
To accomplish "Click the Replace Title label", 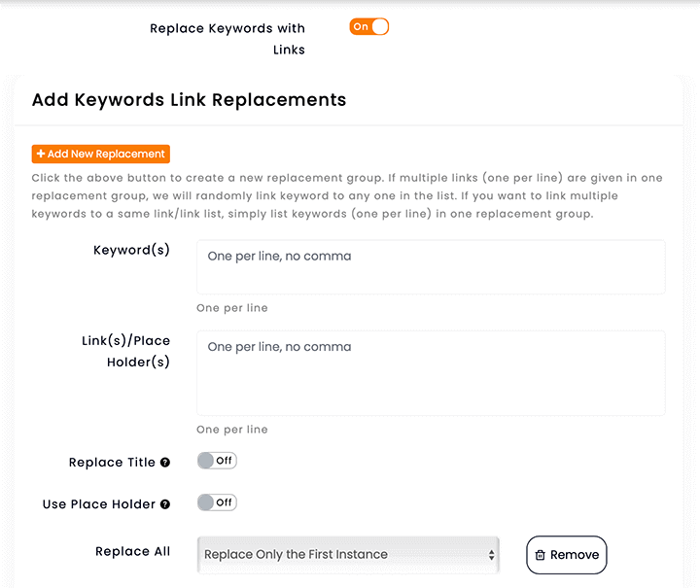I will pos(112,463).
